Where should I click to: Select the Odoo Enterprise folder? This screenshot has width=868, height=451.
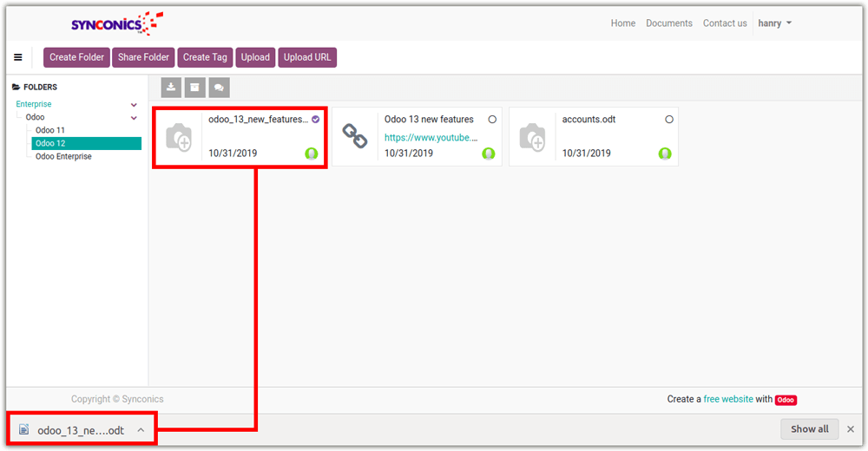[63, 157]
